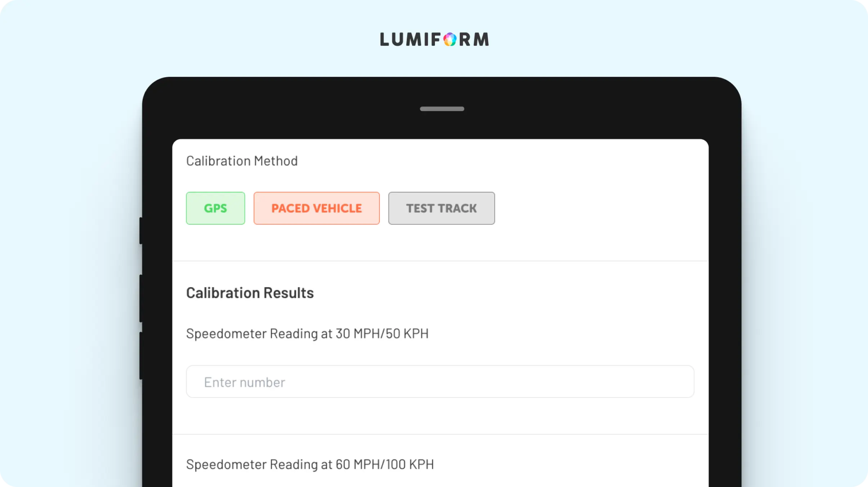Click the letter L in the Lumiform logo
The image size is (868, 487).
pyautogui.click(x=384, y=39)
